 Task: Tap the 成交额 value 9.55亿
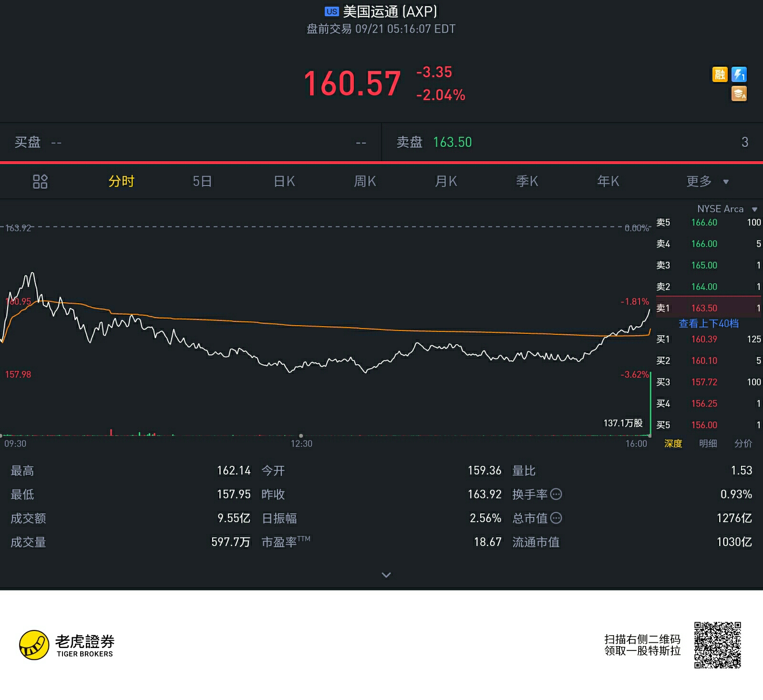click(234, 518)
